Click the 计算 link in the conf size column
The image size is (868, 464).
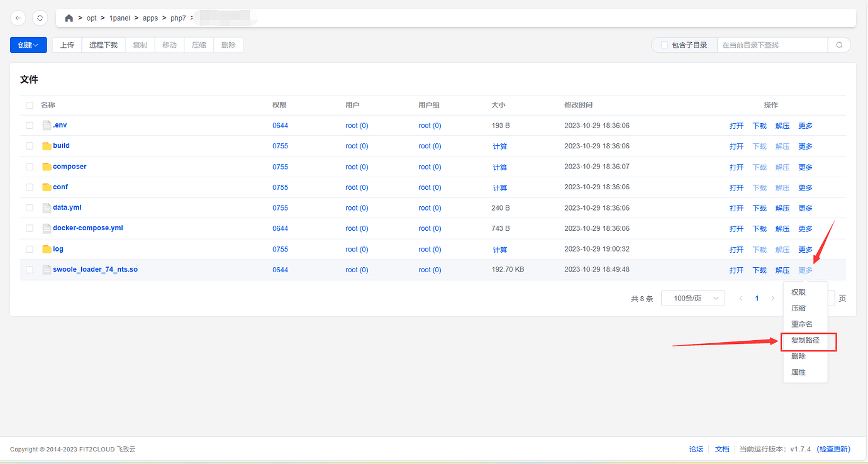coord(499,187)
